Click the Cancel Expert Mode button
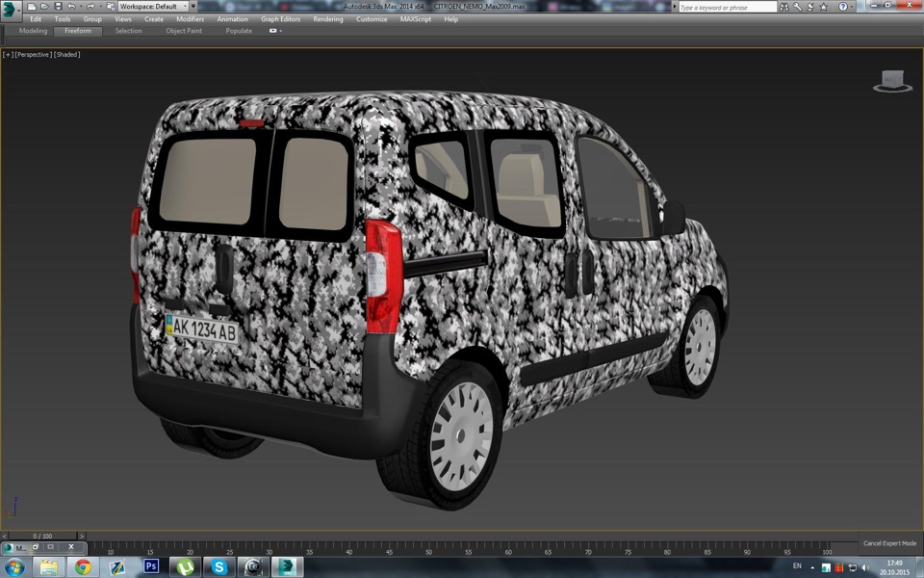Viewport: 924px width, 578px height. coord(889,543)
